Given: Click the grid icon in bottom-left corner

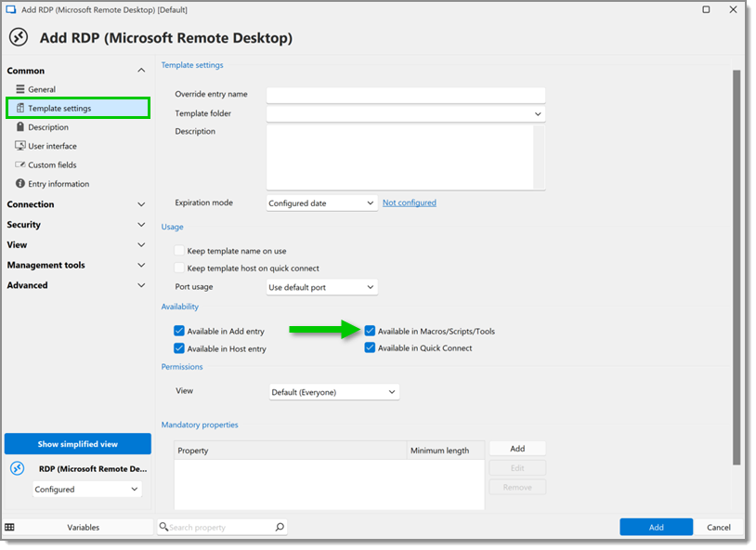Looking at the screenshot, I should coord(9,527).
